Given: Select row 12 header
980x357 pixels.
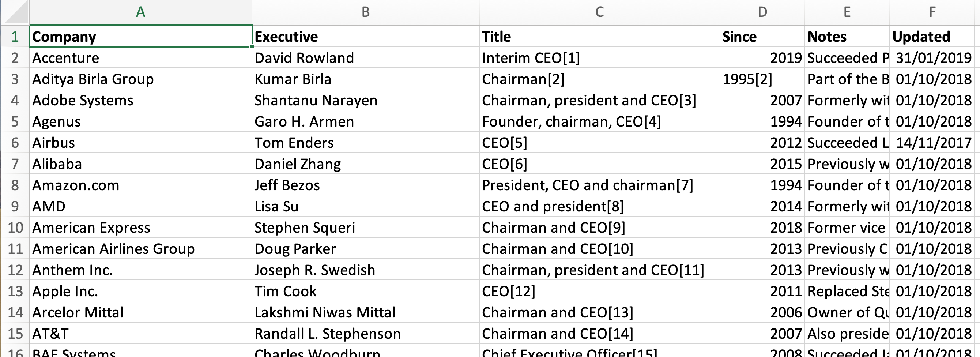Looking at the screenshot, I should point(15,270).
